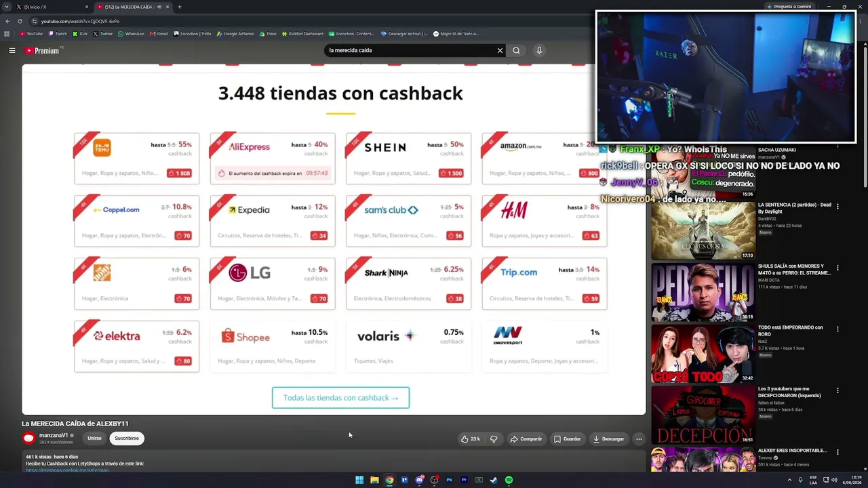This screenshot has width=868, height=488.
Task: Click the Coppel.com cashback card in video
Action: 137,221
